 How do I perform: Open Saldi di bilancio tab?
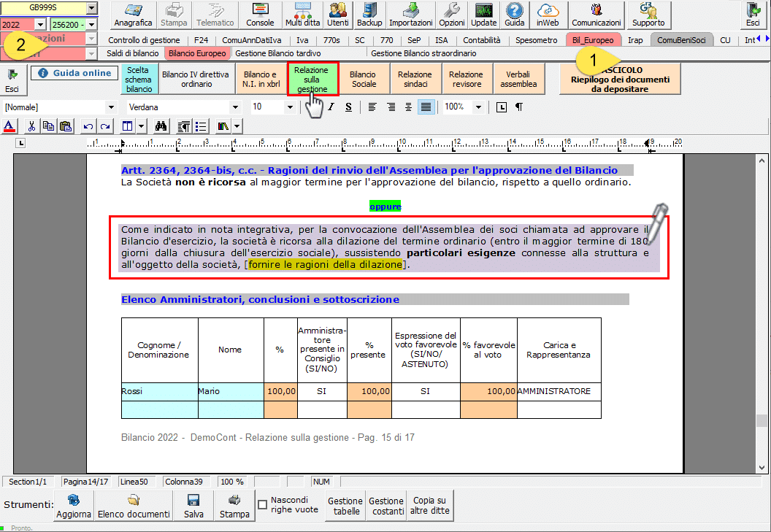(132, 53)
